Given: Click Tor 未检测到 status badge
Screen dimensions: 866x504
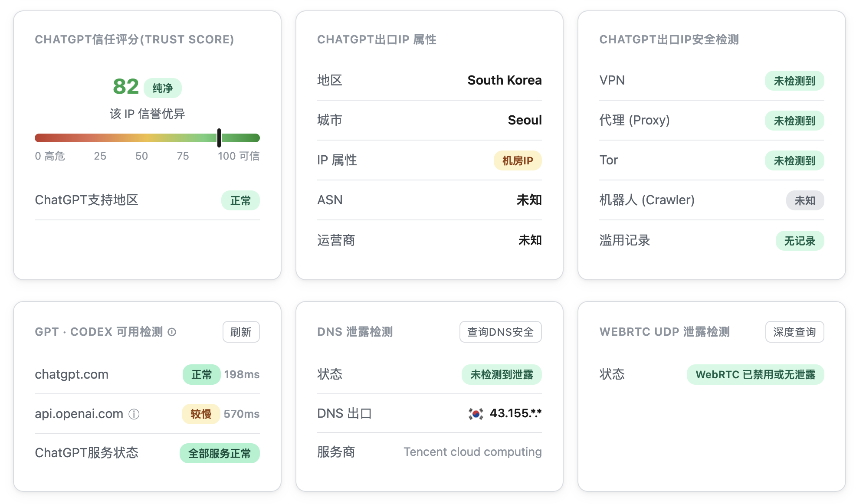Looking at the screenshot, I should [794, 160].
